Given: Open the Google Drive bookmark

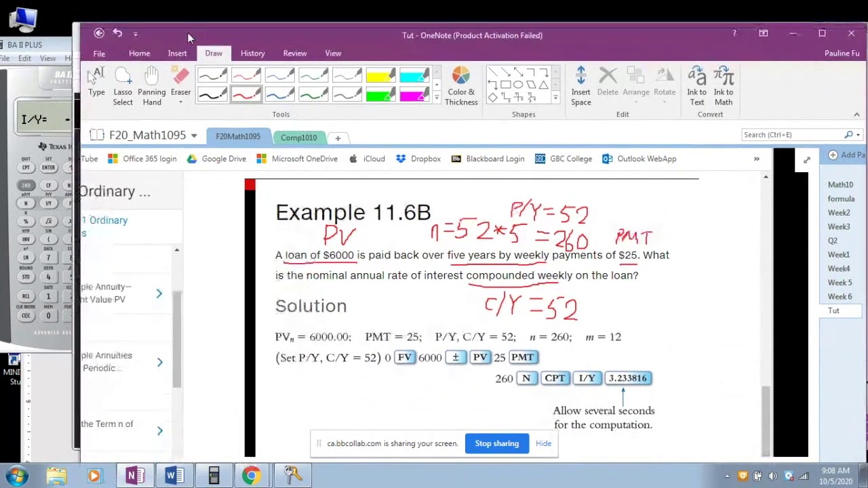Looking at the screenshot, I should 216,159.
